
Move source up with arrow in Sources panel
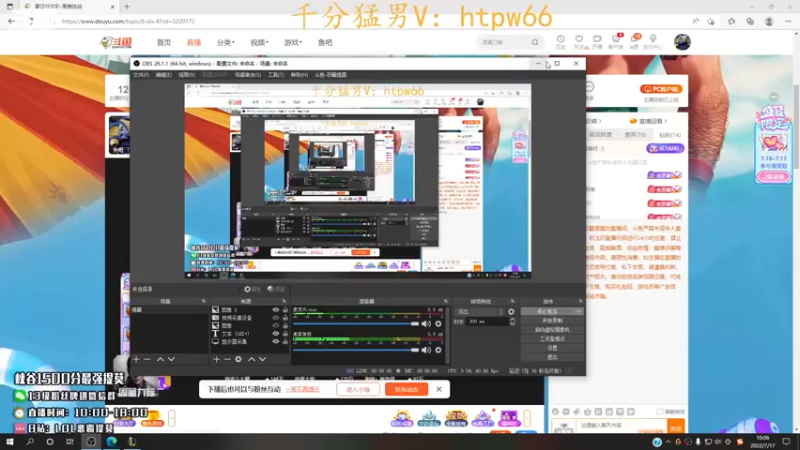(252, 359)
